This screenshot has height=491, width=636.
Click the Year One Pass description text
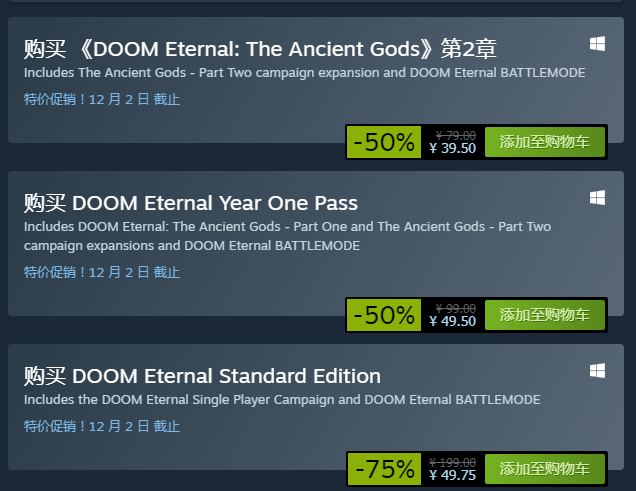point(287,236)
